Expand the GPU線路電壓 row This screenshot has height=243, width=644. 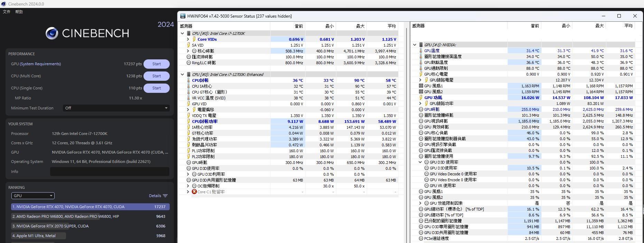pyautogui.click(x=420, y=80)
